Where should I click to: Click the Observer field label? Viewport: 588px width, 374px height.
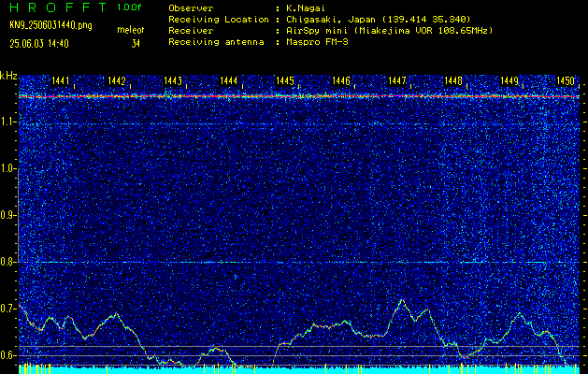(x=191, y=8)
